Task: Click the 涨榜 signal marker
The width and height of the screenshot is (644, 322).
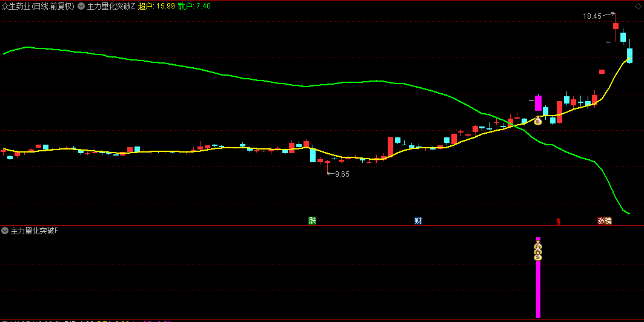Action: 605,221
